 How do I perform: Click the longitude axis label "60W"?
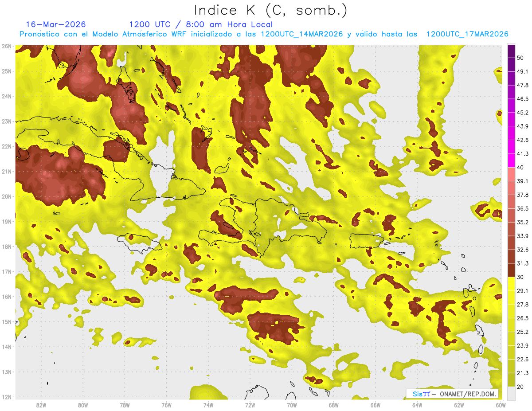(x=501, y=405)
